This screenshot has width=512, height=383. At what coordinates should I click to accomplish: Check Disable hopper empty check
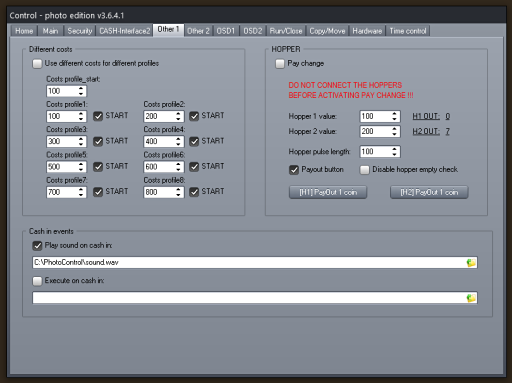coord(365,170)
